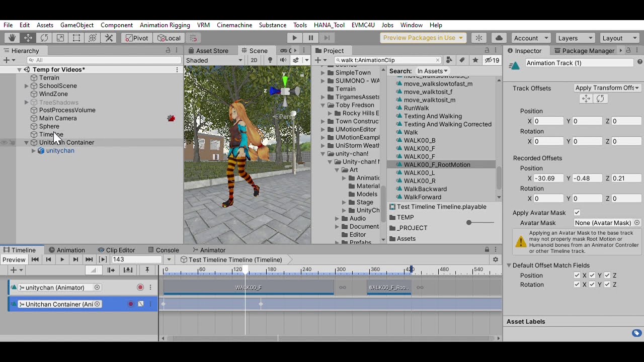Uncheck Apply Avatar Mask
The width and height of the screenshot is (644, 362).
tap(577, 213)
